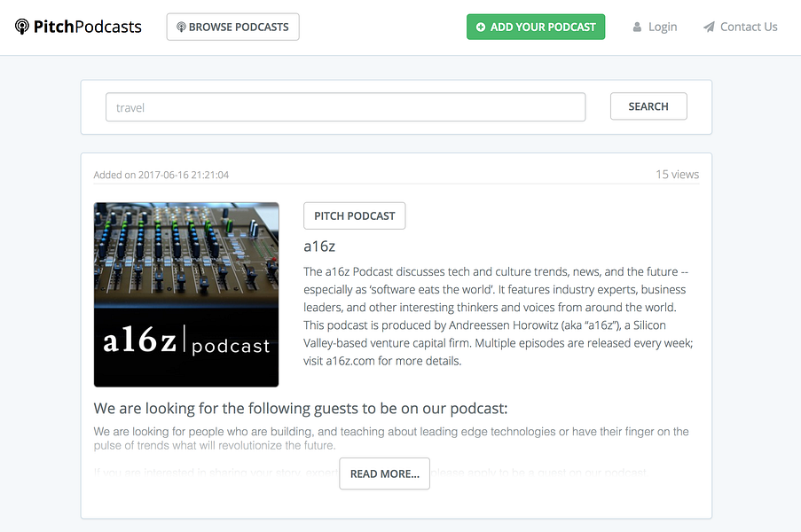This screenshot has width=801, height=532.
Task: Click the a16z podcast description paragraph
Action: [499, 316]
